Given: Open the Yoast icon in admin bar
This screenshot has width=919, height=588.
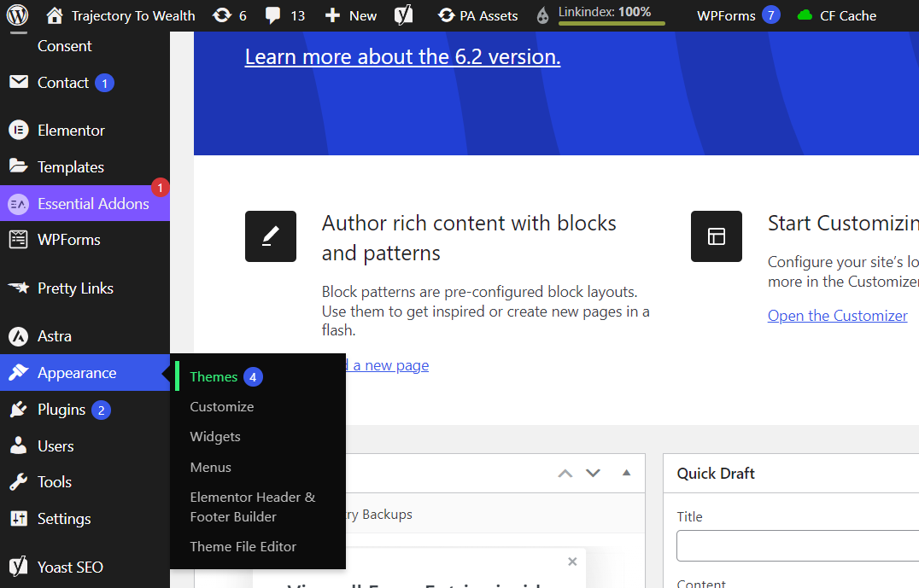Looking at the screenshot, I should [x=403, y=15].
